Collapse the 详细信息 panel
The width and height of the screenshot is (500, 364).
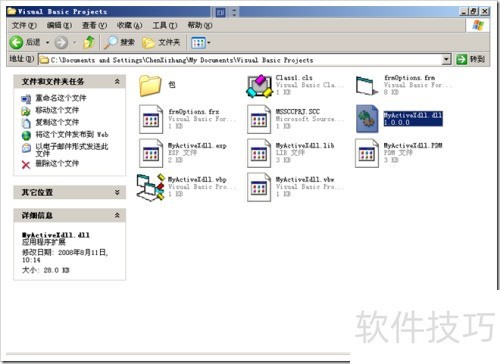[117, 215]
